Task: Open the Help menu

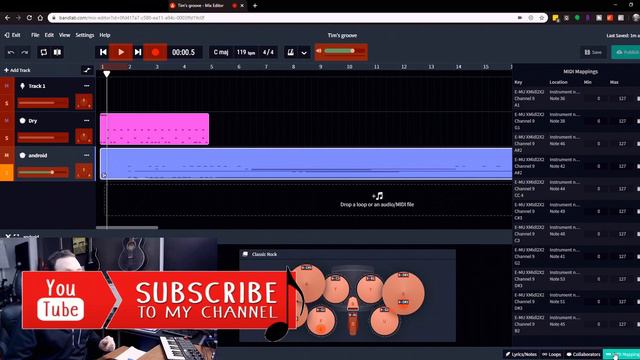Action: point(105,35)
